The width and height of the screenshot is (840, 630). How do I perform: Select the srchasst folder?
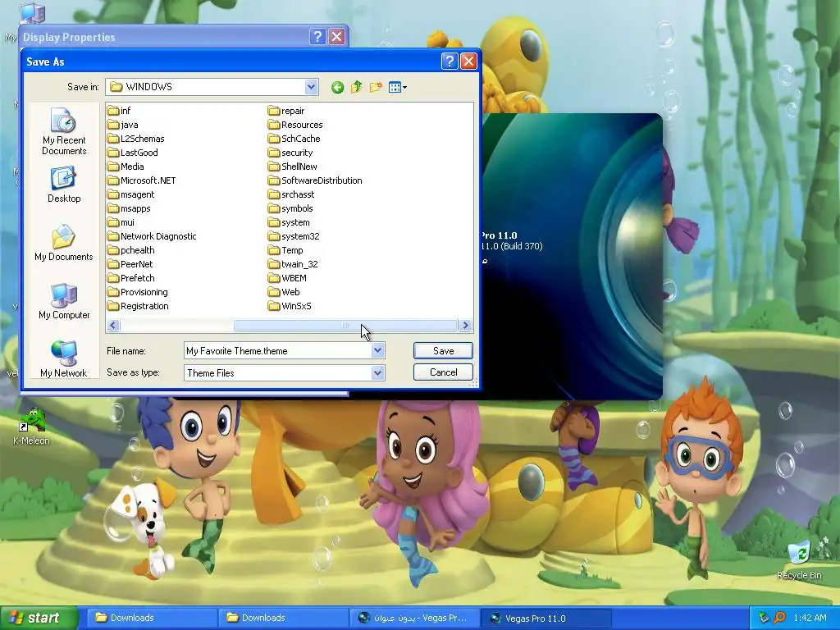291,194
